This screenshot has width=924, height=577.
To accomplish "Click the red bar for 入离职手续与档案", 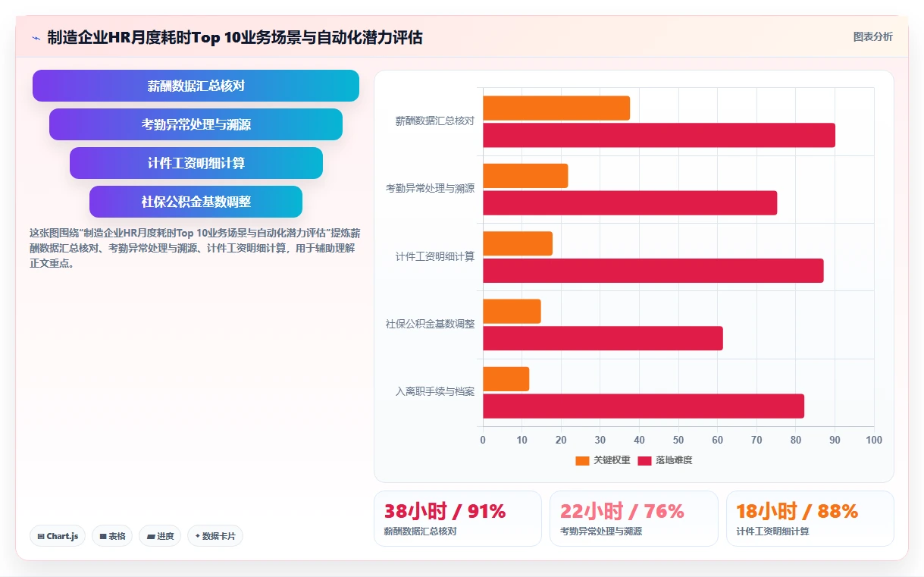I will click(644, 406).
